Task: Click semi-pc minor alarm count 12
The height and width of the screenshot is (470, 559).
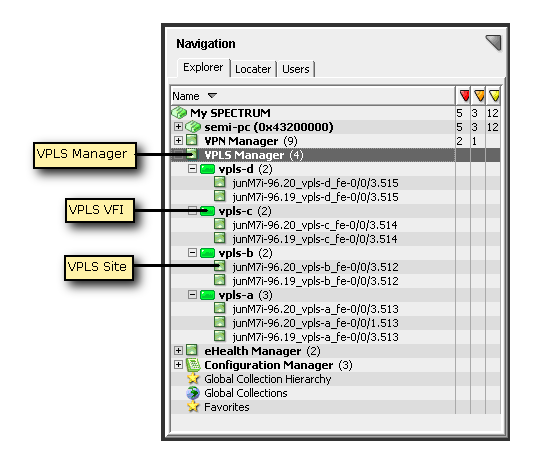Action: click(493, 127)
